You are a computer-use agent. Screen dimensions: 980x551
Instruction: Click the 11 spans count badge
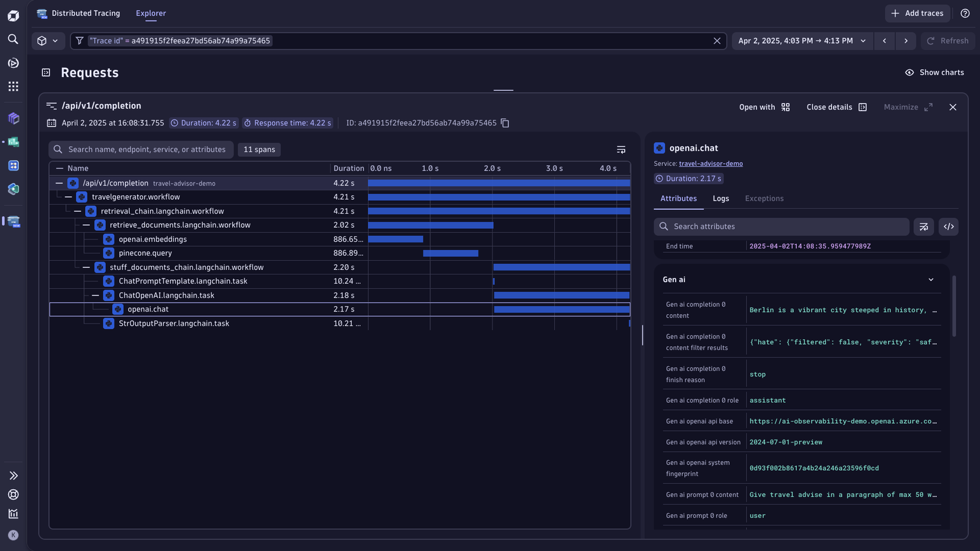pyautogui.click(x=259, y=150)
